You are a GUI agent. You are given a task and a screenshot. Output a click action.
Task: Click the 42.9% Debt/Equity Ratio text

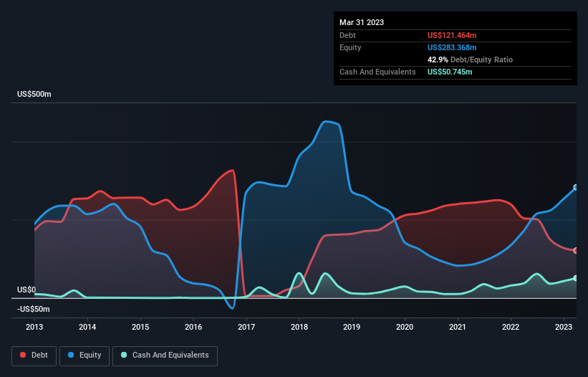tap(470, 59)
